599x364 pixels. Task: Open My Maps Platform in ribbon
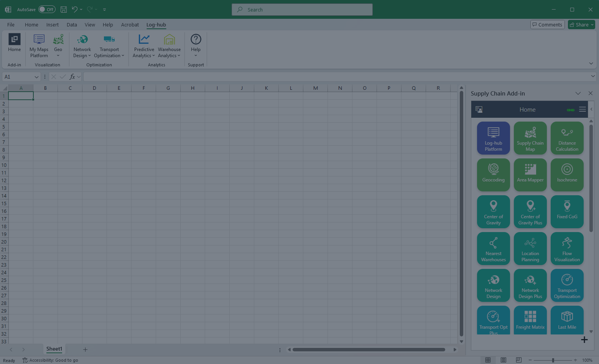point(39,46)
